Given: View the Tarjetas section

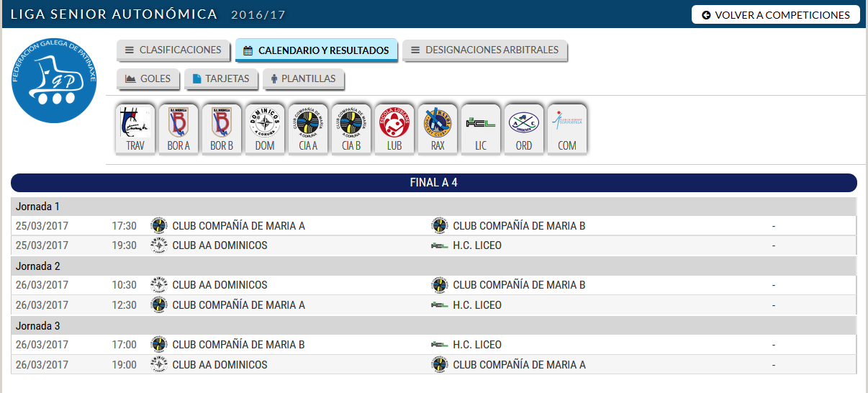Looking at the screenshot, I should [220, 78].
